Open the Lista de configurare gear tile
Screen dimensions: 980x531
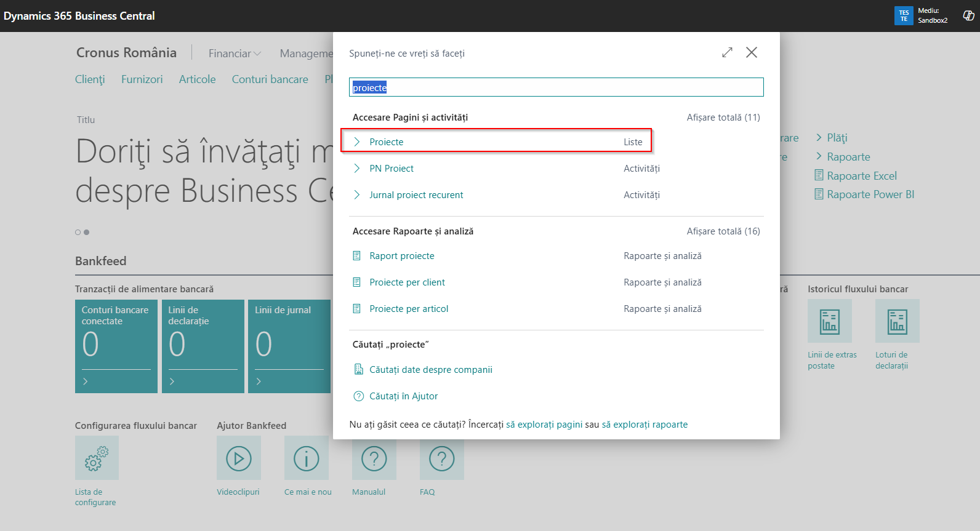tap(97, 458)
